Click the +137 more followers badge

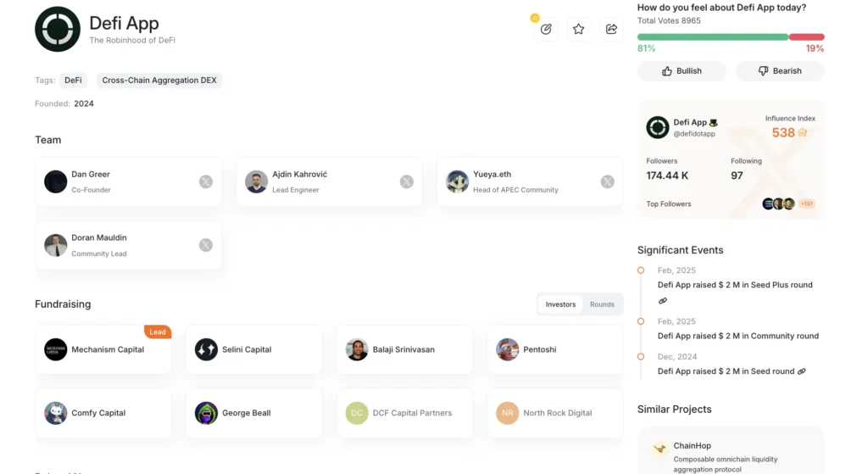click(807, 204)
